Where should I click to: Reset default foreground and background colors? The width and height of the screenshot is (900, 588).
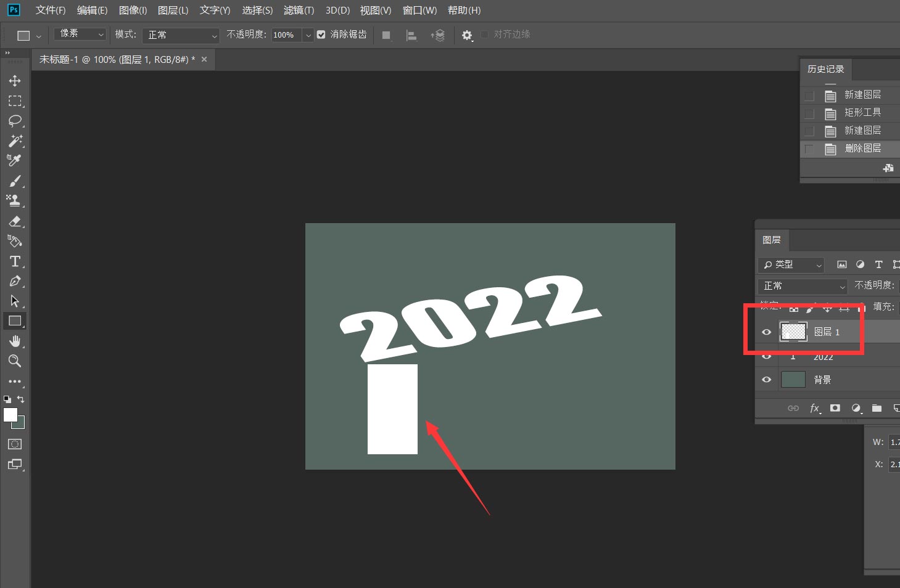(x=7, y=399)
